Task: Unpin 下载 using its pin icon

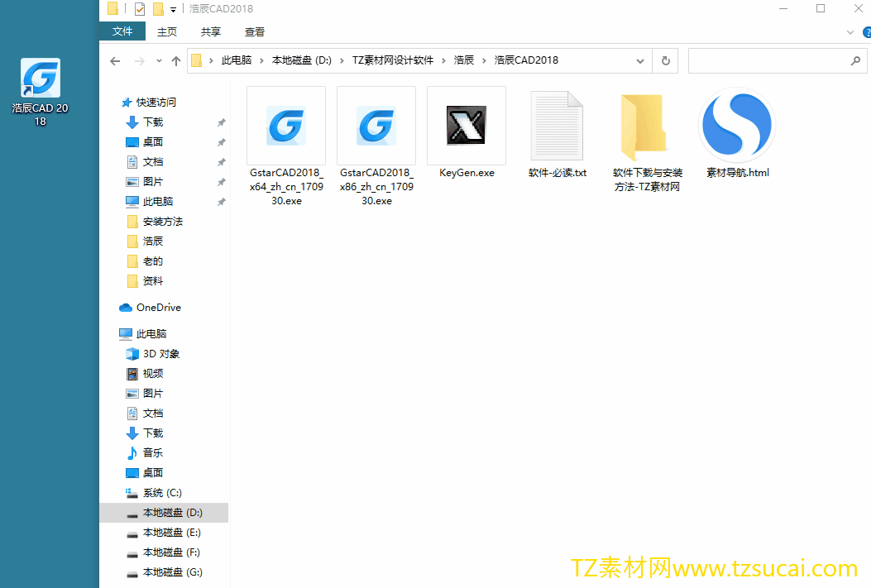Action: point(221,122)
